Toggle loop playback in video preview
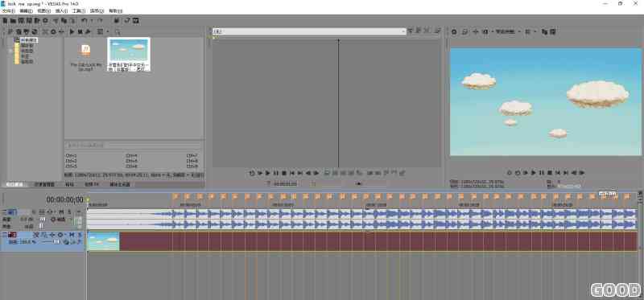Image resolution: width=644 pixels, height=300 pixels. click(518, 173)
